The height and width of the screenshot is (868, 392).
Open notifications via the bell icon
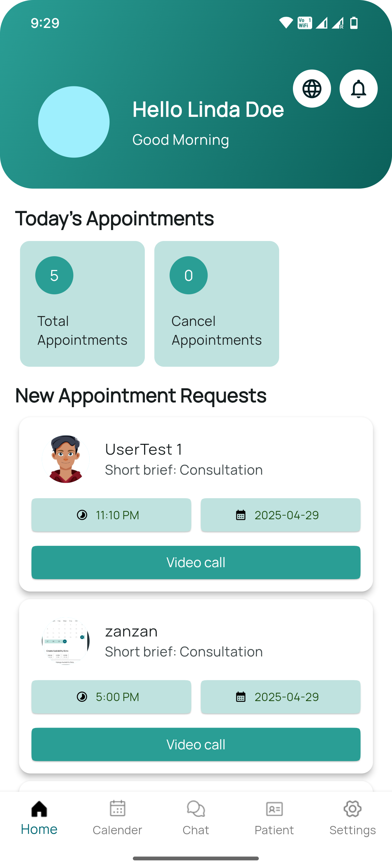[x=359, y=89]
